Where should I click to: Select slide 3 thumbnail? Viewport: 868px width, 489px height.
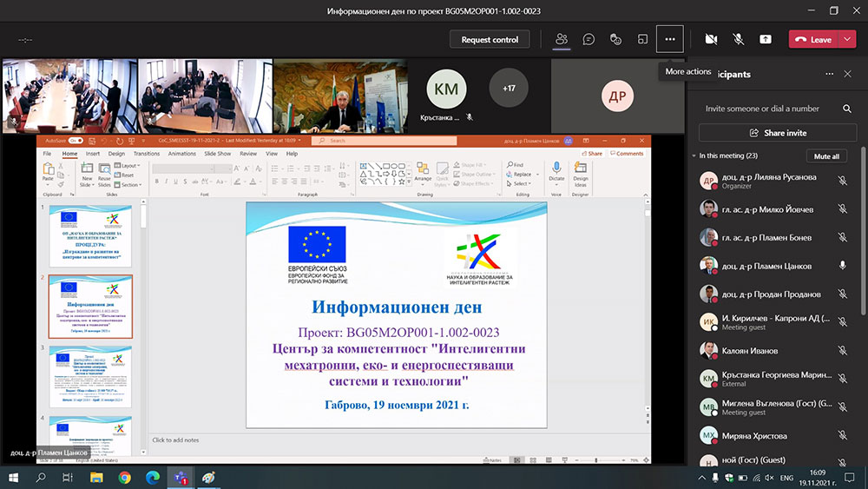(x=90, y=376)
